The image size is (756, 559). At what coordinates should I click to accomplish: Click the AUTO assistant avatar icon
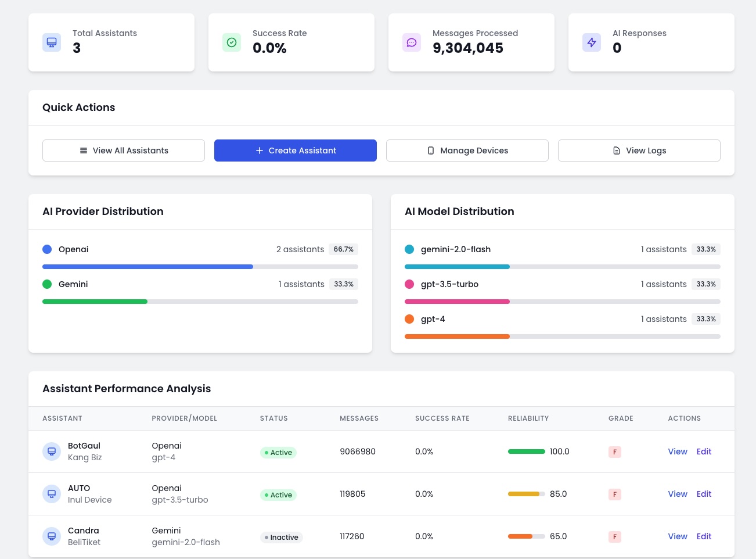[52, 493]
